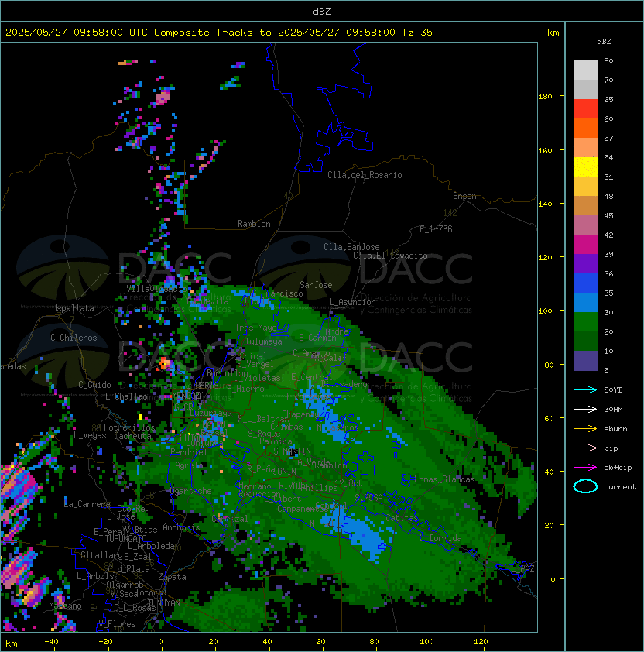Click the magenta eb+bip arrow in legend
The image size is (644, 652).
(585, 468)
